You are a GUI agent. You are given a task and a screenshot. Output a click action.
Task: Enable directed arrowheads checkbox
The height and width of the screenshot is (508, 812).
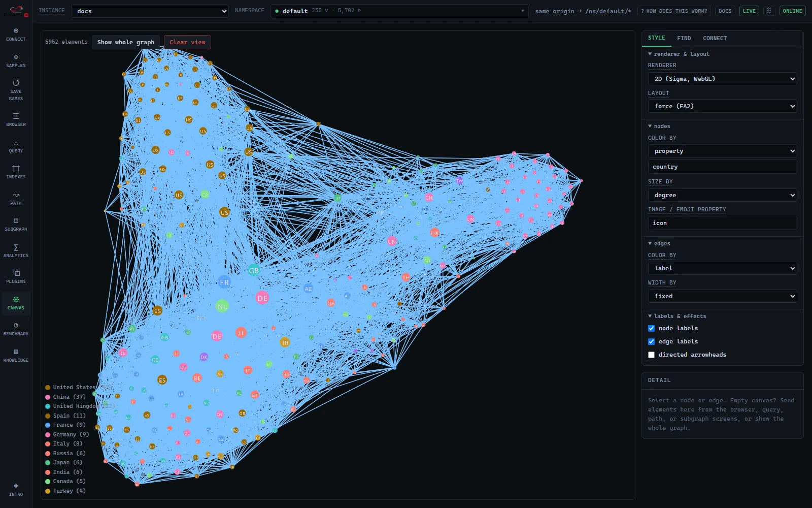tap(651, 355)
